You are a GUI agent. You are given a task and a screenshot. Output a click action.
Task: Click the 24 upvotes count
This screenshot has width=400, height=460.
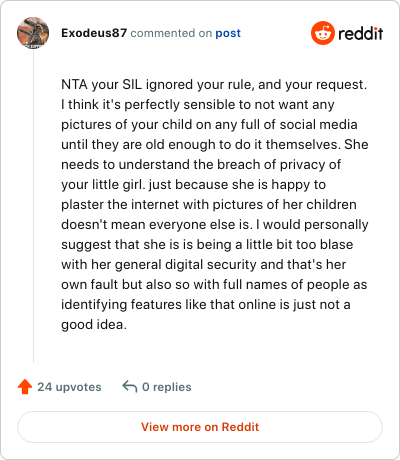click(x=69, y=387)
